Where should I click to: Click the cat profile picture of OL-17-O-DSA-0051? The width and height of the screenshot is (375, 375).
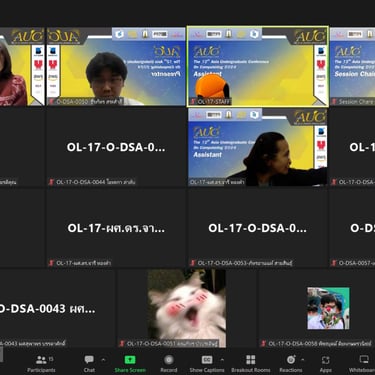click(x=187, y=309)
